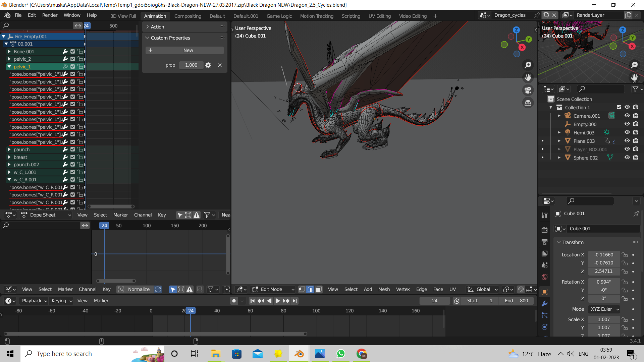Click gear icon next to prop value
The image size is (644, 362).
[208, 65]
